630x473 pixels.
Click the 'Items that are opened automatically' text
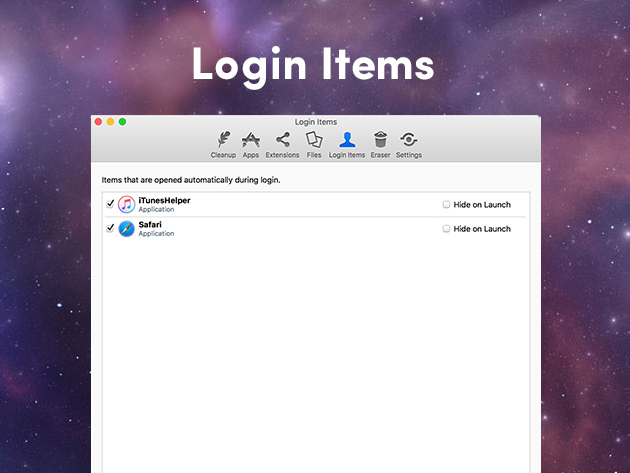[x=191, y=180]
